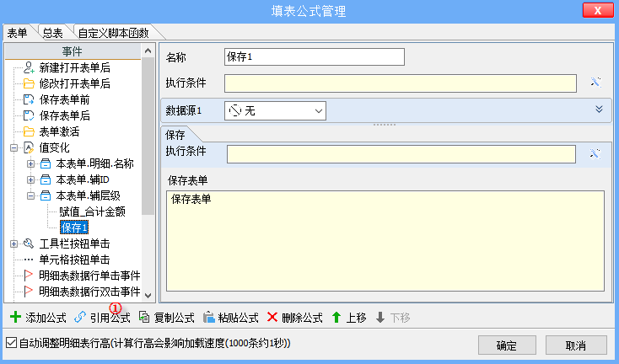Screen dimensions: 619x364
Task: Click the 保存表单前 save icon
Action: pos(29,99)
